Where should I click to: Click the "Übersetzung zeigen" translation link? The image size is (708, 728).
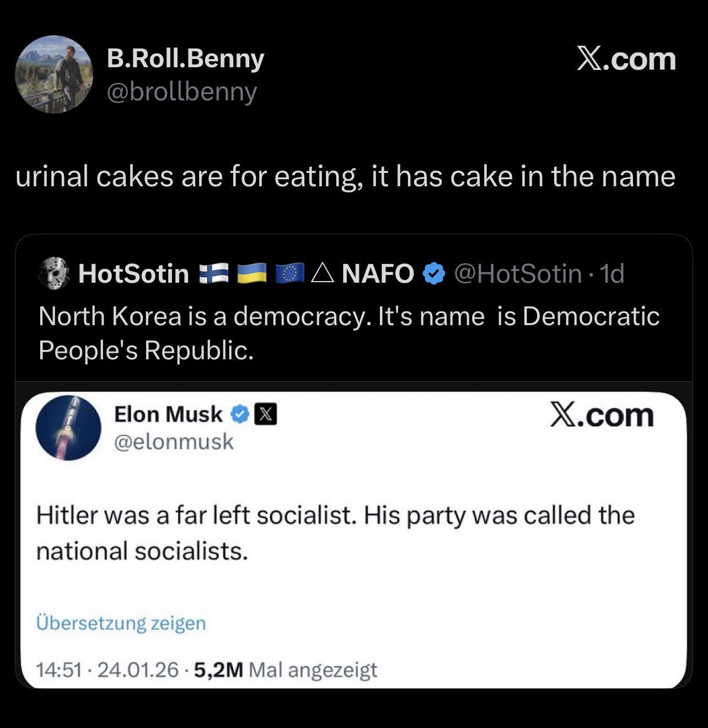tap(121, 623)
